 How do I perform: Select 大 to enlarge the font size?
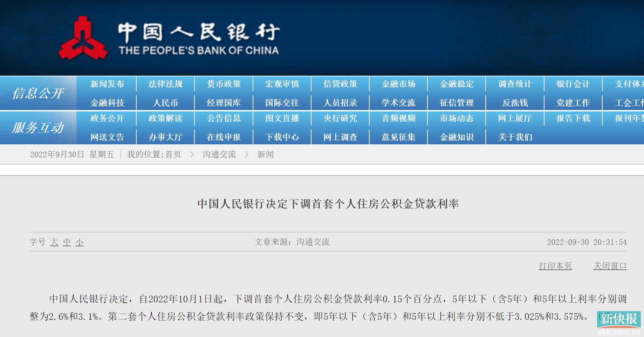(x=54, y=242)
